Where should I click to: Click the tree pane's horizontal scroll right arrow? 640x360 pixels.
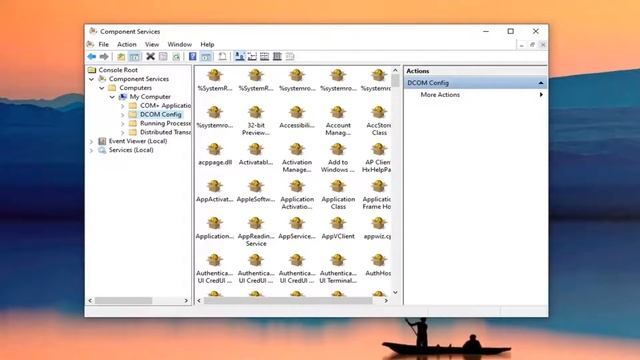(186, 300)
